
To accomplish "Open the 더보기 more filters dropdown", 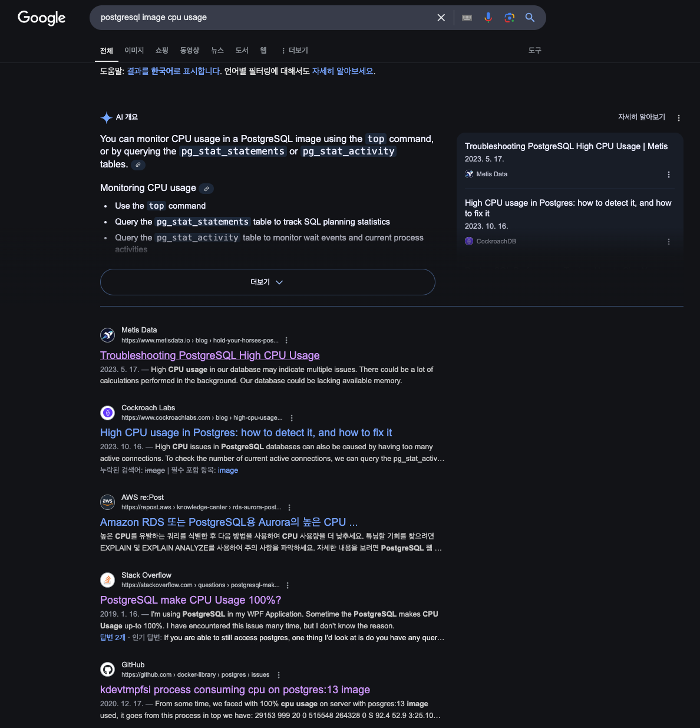I will [x=295, y=51].
